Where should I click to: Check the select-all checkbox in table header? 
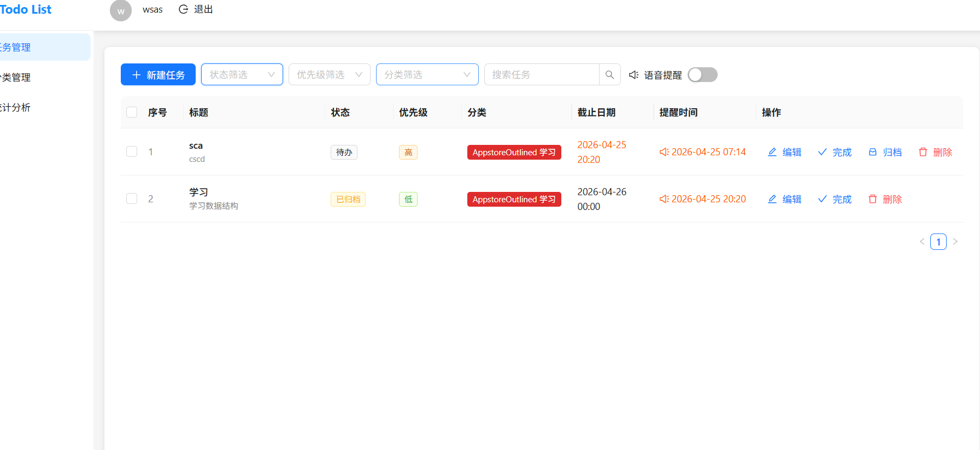point(132,112)
